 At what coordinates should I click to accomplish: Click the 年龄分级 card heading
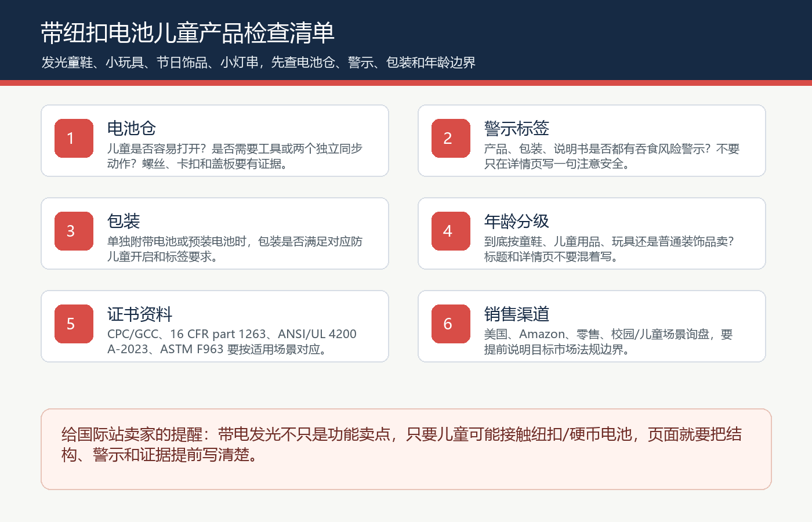pyautogui.click(x=517, y=221)
